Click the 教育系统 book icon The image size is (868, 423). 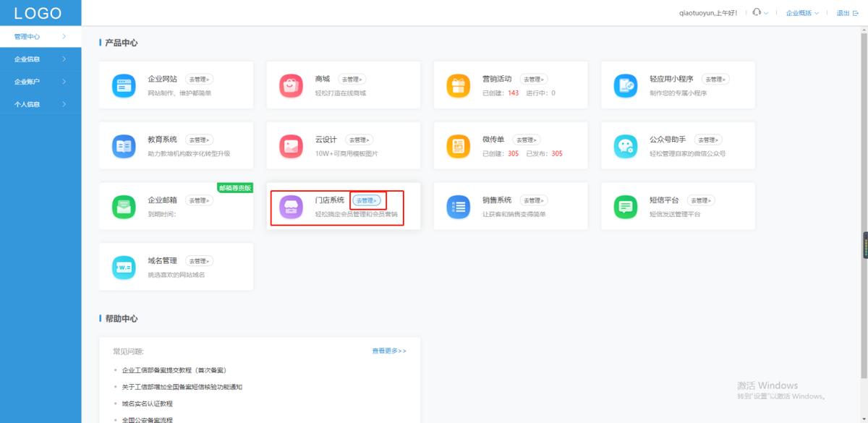(124, 145)
